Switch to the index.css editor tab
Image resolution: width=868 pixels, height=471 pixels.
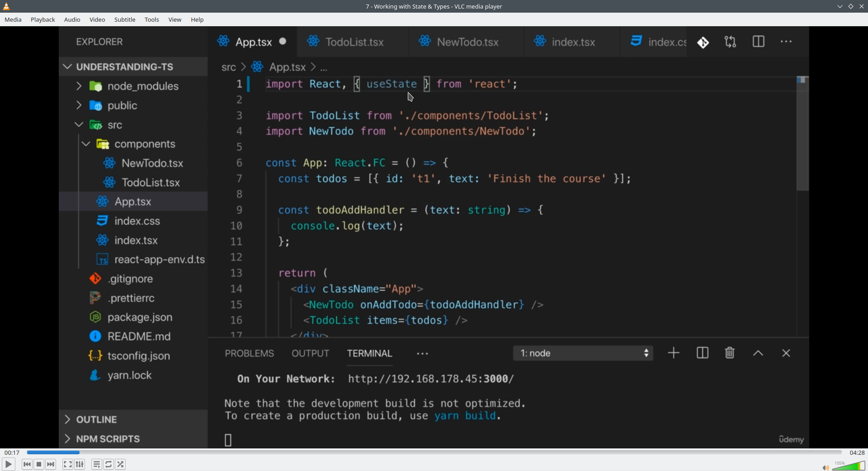pos(654,42)
